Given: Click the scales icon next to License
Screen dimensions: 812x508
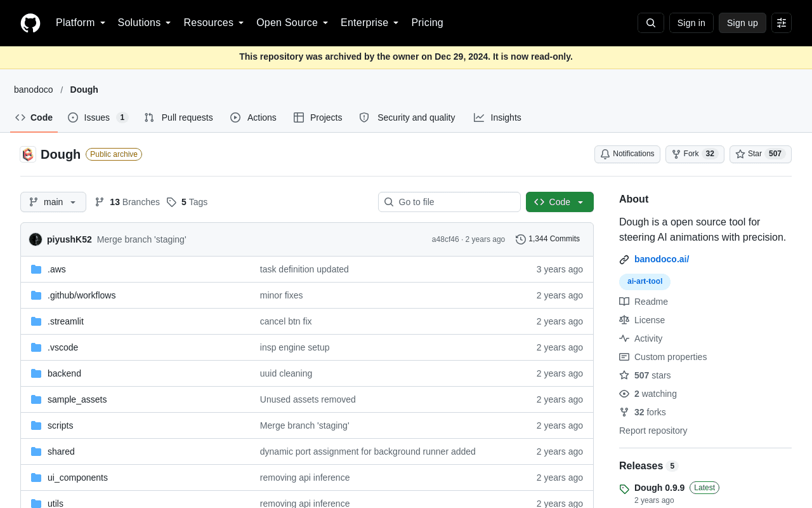Looking at the screenshot, I should click(624, 320).
